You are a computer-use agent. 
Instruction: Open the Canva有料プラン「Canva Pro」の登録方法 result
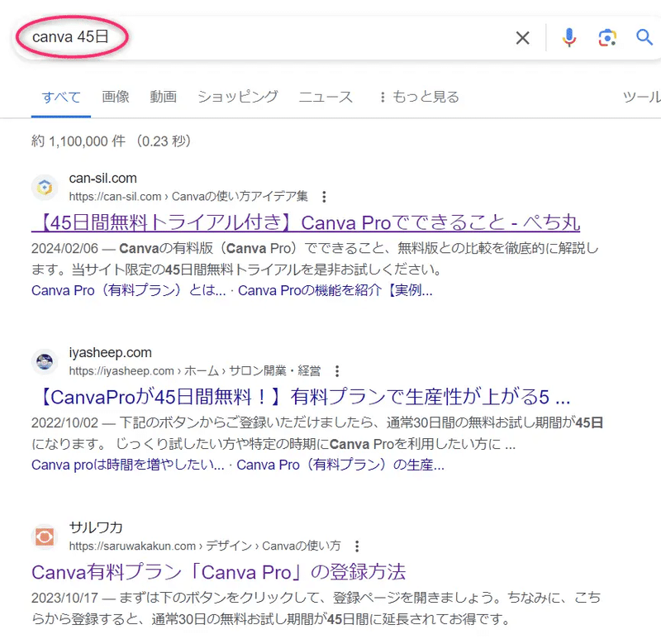(218, 571)
